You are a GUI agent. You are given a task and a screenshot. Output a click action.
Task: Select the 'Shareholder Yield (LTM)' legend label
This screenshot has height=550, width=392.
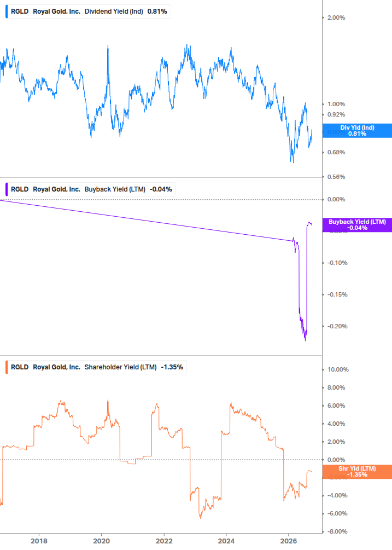[120, 367]
